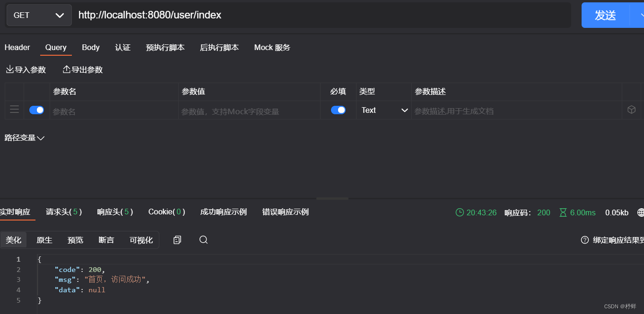
Task: Open the Text type dropdown
Action: click(x=384, y=110)
